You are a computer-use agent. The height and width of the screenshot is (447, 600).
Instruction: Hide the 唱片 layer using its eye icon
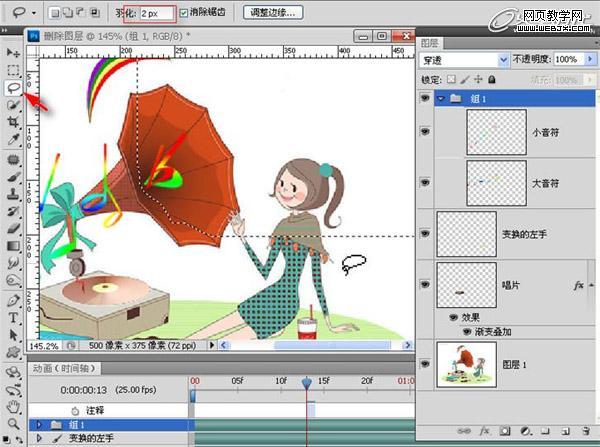coord(425,285)
